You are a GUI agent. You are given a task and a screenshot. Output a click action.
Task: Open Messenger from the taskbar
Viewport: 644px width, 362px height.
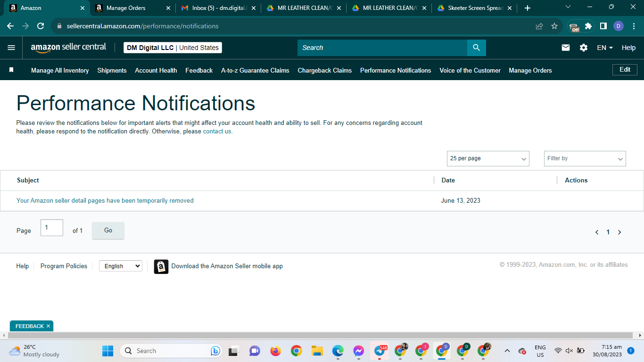pos(359,351)
